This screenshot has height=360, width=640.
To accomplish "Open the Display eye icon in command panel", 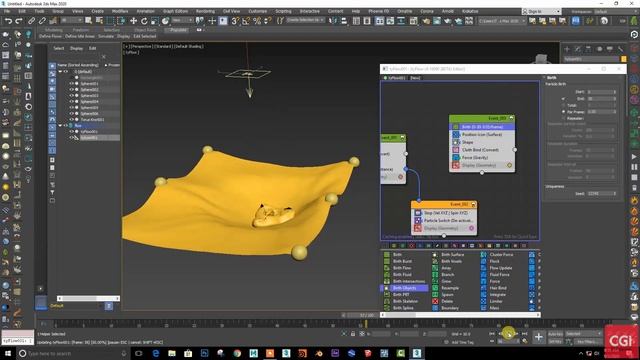I will point(610,49).
